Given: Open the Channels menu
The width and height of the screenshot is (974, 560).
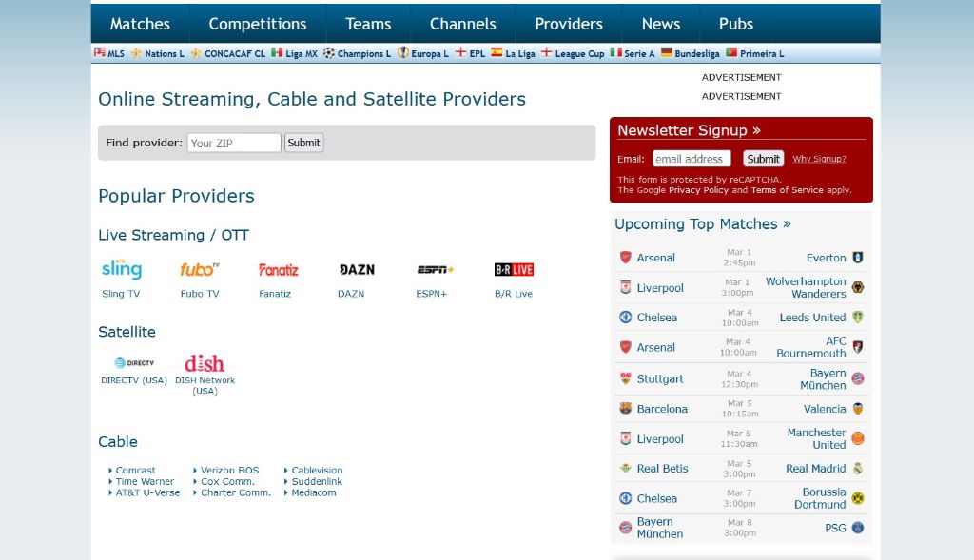Looking at the screenshot, I should pos(463,24).
